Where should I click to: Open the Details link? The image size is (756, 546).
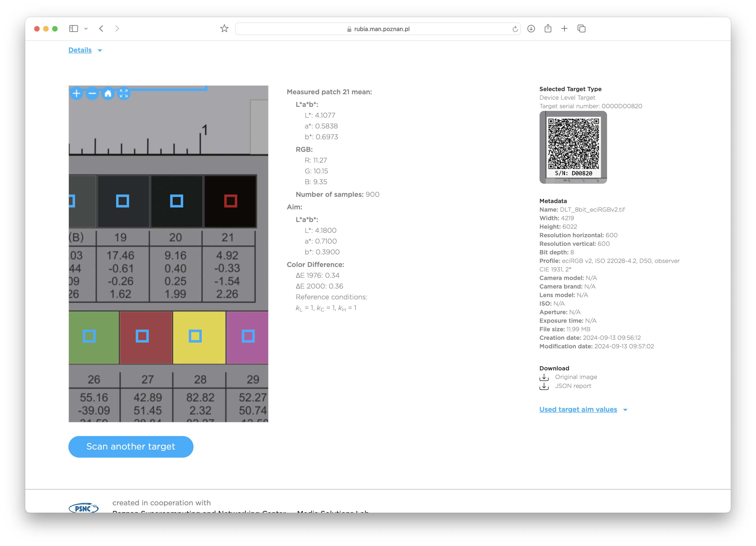pos(80,50)
